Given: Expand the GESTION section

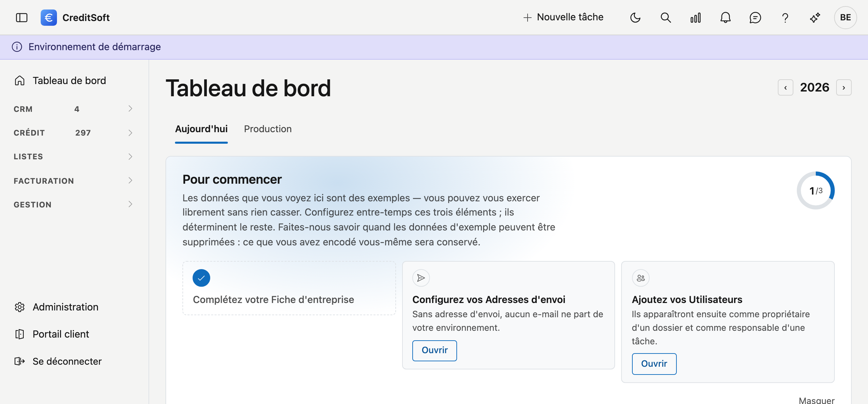Looking at the screenshot, I should pos(73,204).
